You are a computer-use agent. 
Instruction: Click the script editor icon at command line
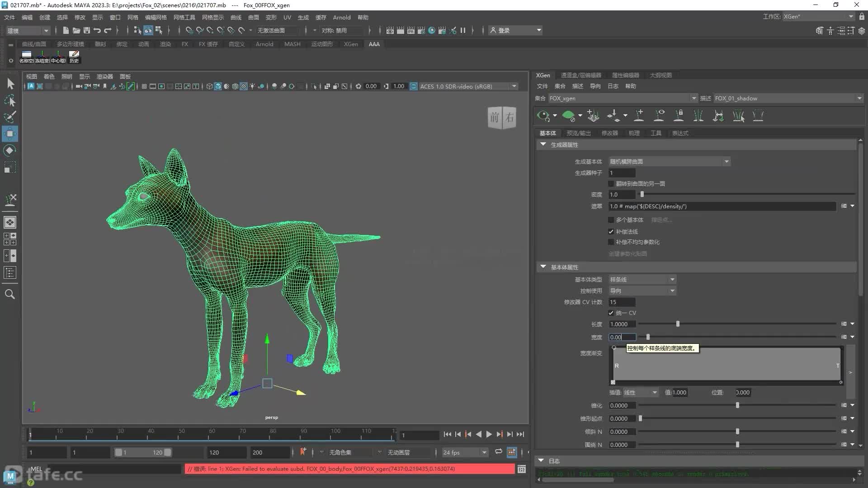tap(522, 469)
